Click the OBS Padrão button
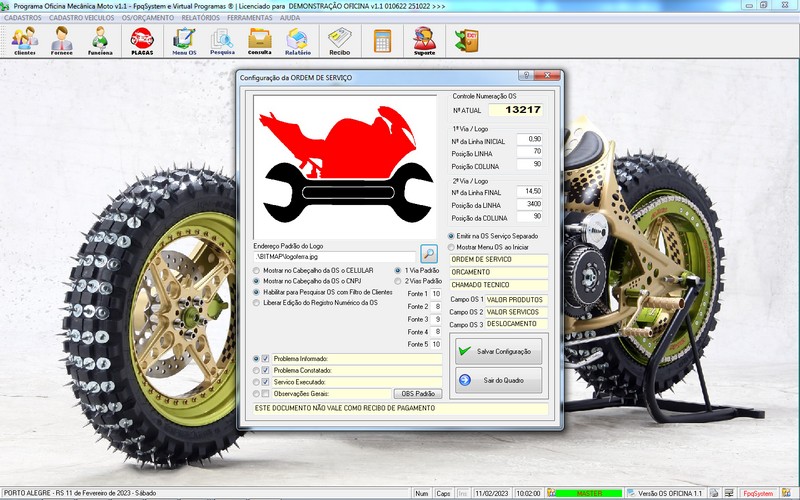This screenshot has width=800, height=500. pos(418,394)
